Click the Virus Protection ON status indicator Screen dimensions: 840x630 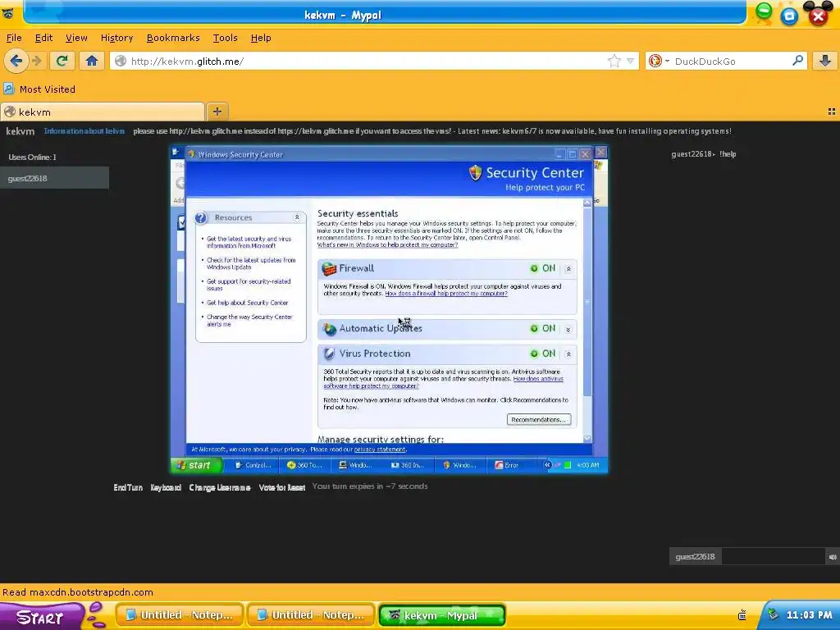tap(543, 354)
